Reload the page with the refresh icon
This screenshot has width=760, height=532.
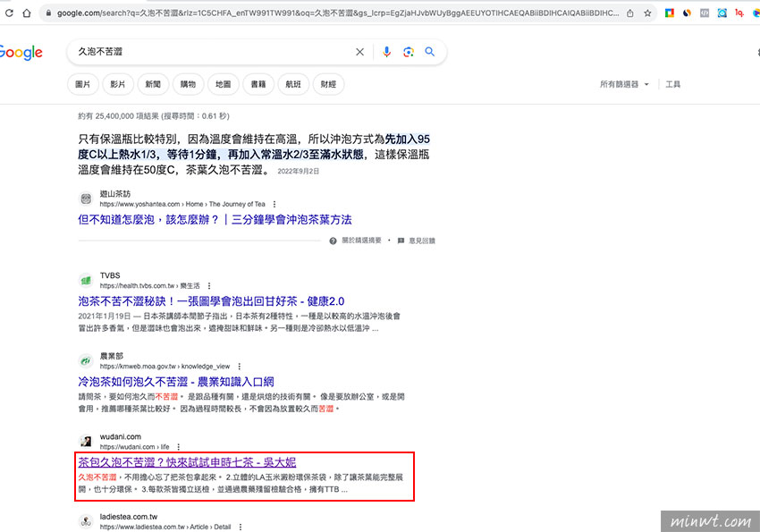(x=9, y=13)
